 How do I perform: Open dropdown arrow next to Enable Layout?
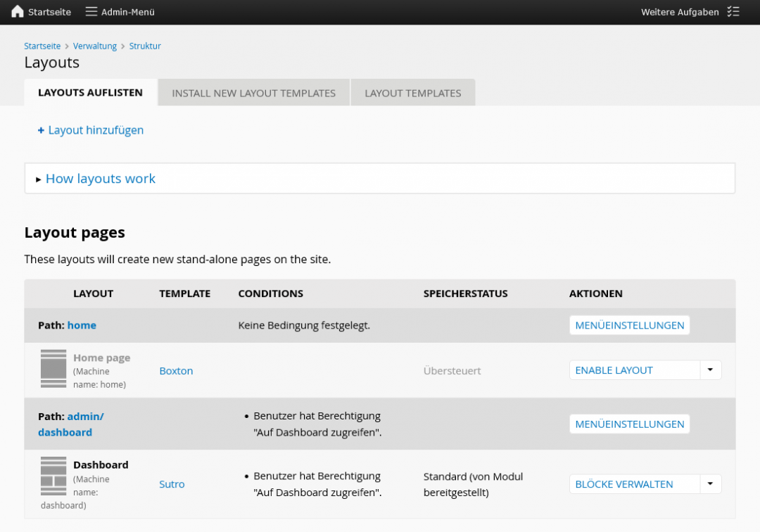click(711, 370)
